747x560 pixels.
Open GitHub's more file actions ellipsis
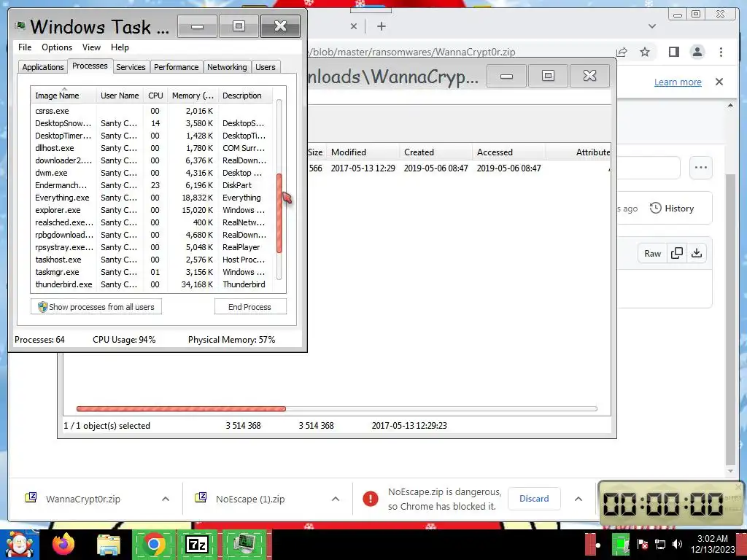(x=701, y=168)
